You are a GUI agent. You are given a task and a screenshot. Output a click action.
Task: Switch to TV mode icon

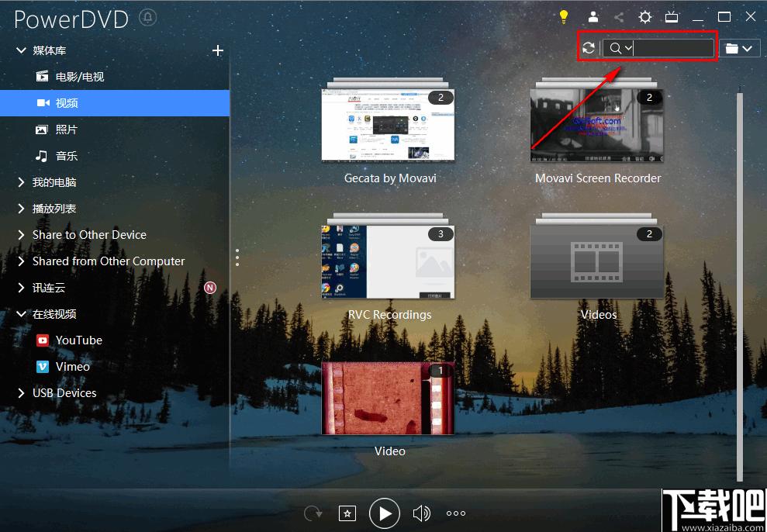coord(672,18)
